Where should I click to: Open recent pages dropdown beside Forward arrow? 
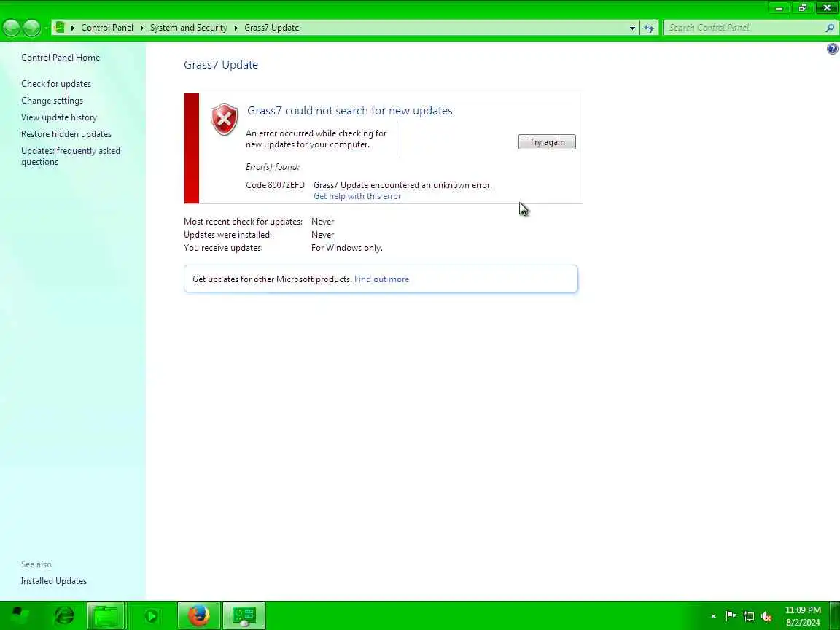click(46, 28)
